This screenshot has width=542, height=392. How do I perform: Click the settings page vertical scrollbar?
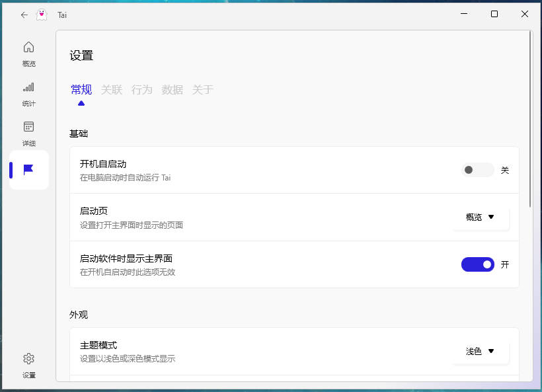pyautogui.click(x=530, y=119)
